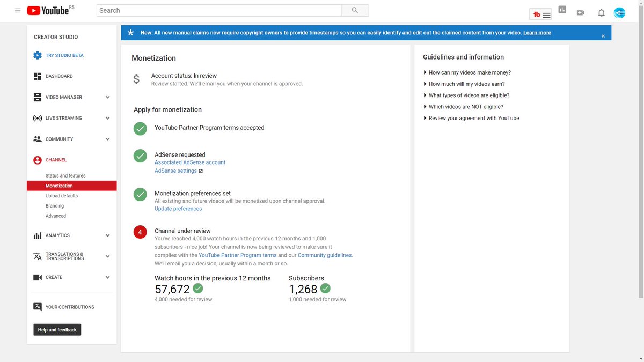
Task: Click the red step 4 review badge
Action: tap(140, 232)
